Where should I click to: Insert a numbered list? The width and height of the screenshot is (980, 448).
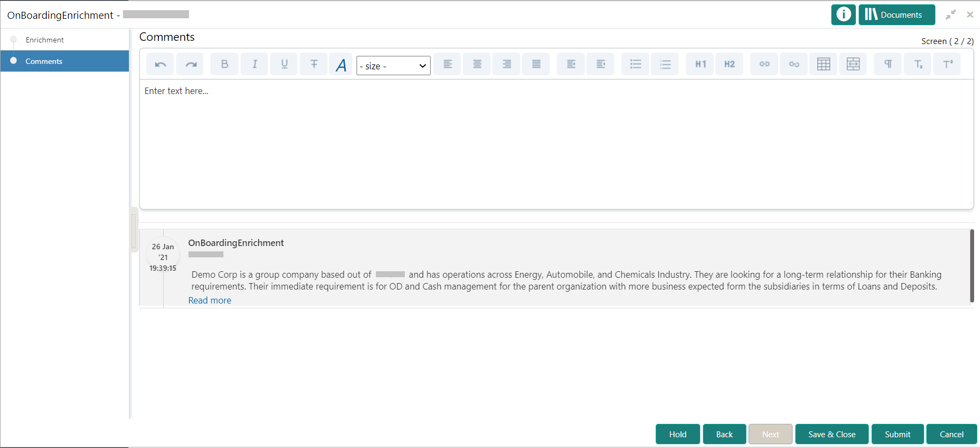pos(665,64)
